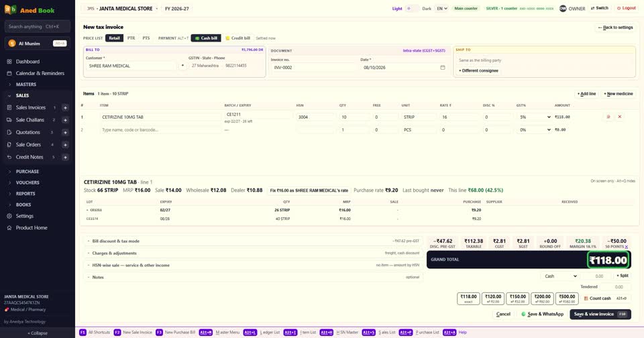Viewport: 644px width, 338px height.
Task: Add new Sales Invoice via plus icon
Action: click(65, 107)
